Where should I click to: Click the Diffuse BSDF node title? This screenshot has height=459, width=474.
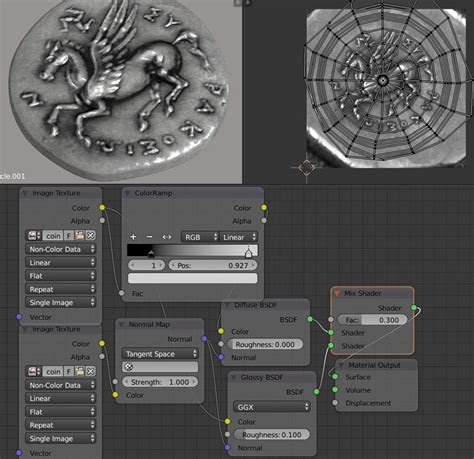pyautogui.click(x=256, y=305)
